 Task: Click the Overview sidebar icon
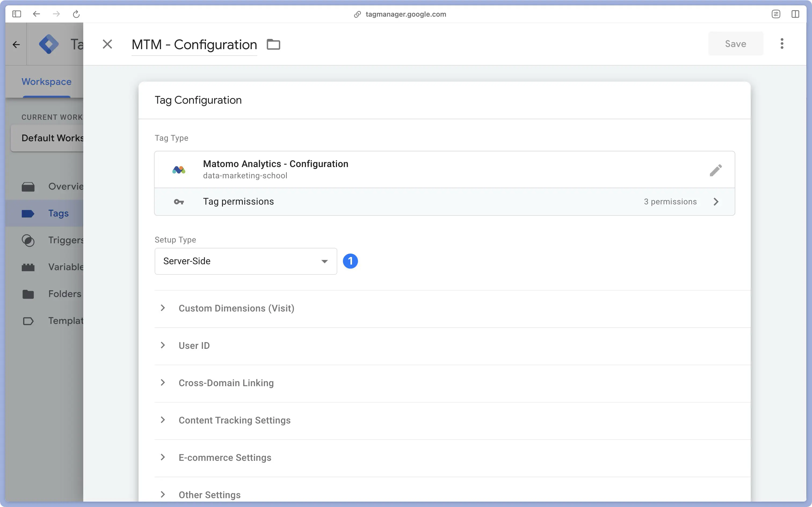point(28,187)
